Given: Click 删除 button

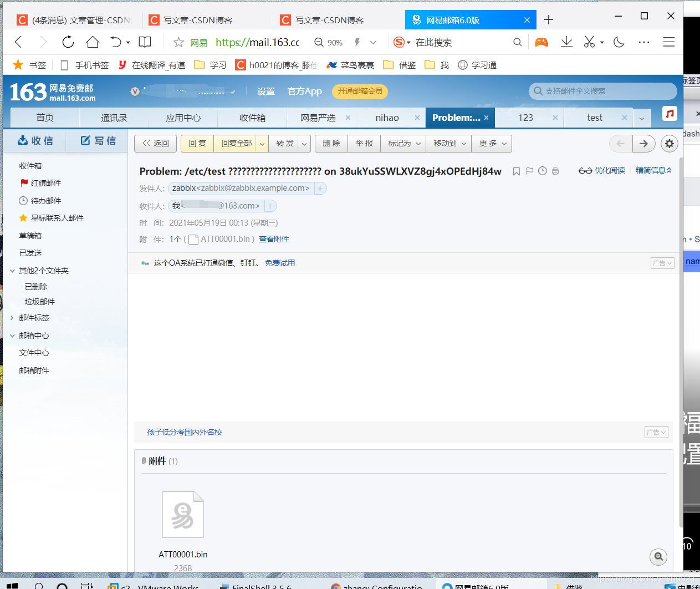Looking at the screenshot, I should [x=331, y=144].
